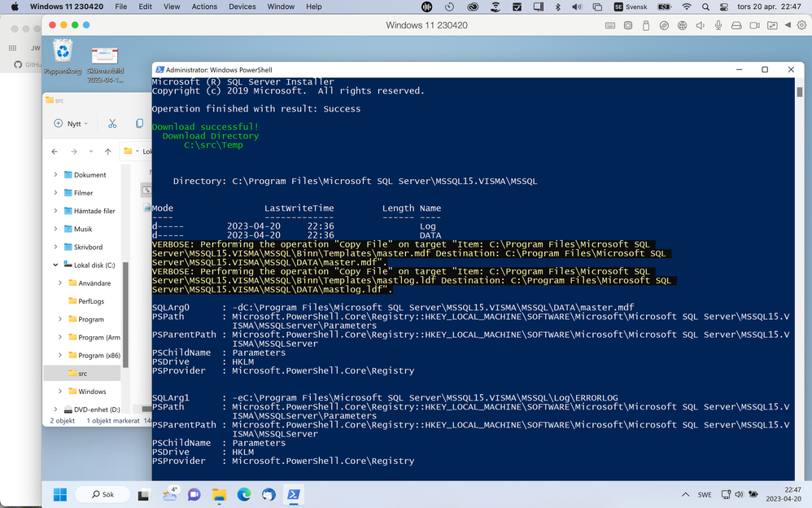Image resolution: width=812 pixels, height=508 pixels.
Task: Click the Wi-Fi icon in menu bar
Action: click(687, 7)
